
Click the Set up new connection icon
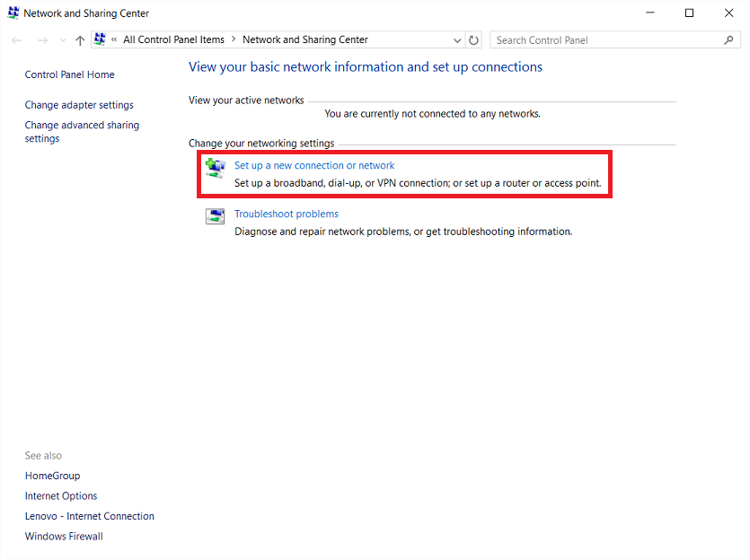click(x=215, y=168)
